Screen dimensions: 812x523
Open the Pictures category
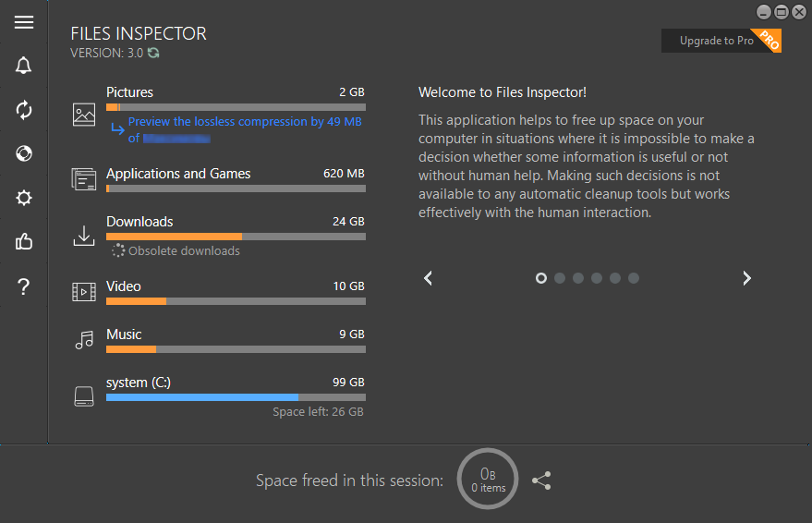pos(130,92)
